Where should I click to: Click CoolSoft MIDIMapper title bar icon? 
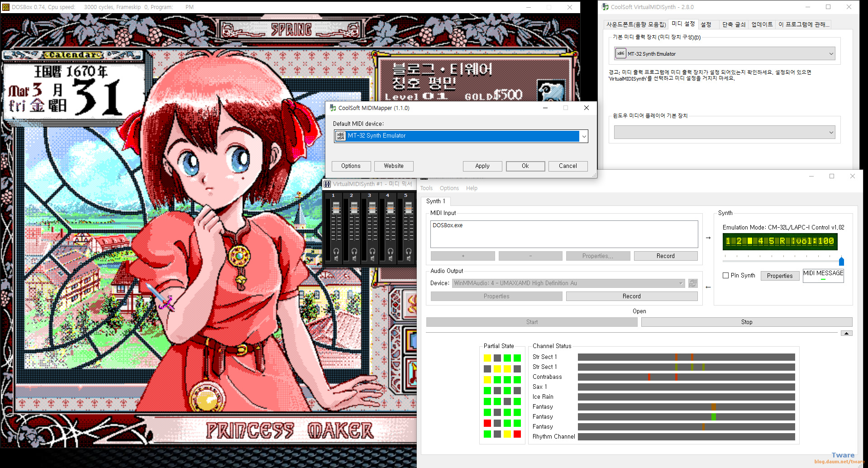333,108
